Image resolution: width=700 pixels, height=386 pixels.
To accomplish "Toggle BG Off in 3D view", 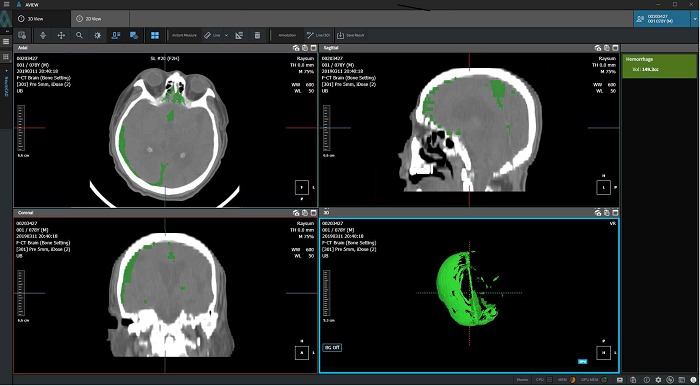I will point(332,348).
